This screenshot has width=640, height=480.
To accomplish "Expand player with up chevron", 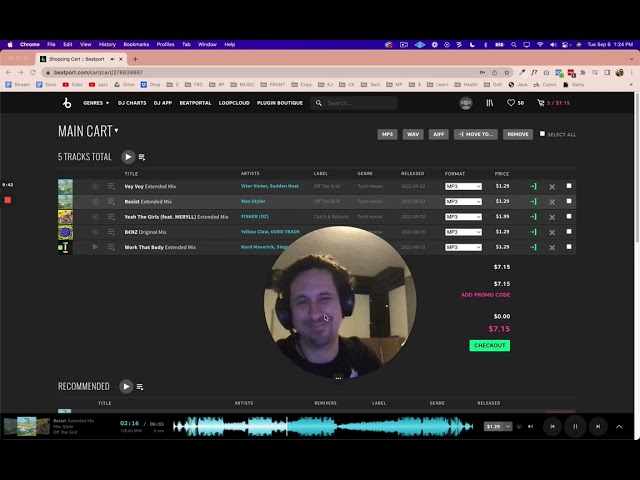I will coord(619,427).
